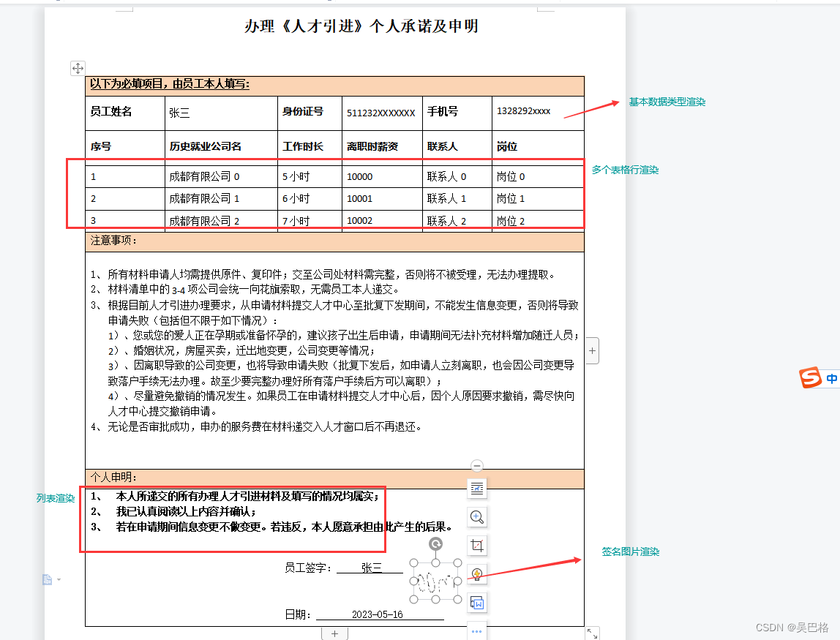Image resolution: width=840 pixels, height=640 pixels.
Task: Click the cell 成都有限公司 1
Action: click(x=204, y=198)
